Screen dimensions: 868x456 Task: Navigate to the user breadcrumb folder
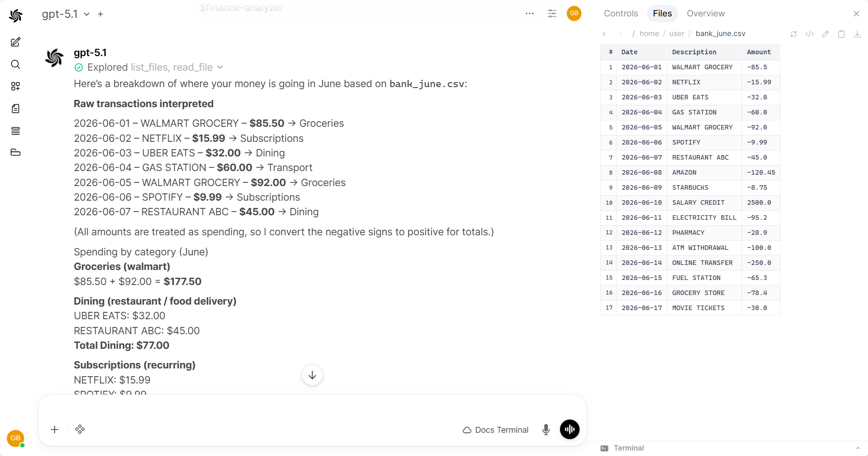click(x=677, y=34)
